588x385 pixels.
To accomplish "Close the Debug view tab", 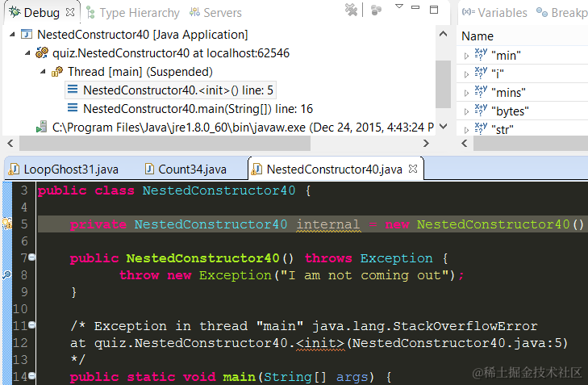I will [x=70, y=12].
